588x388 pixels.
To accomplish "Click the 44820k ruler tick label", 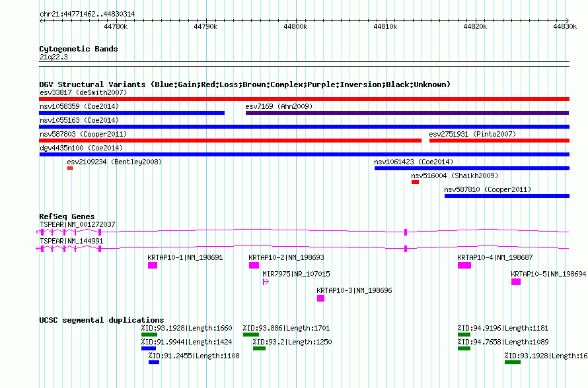I will pos(475,26).
